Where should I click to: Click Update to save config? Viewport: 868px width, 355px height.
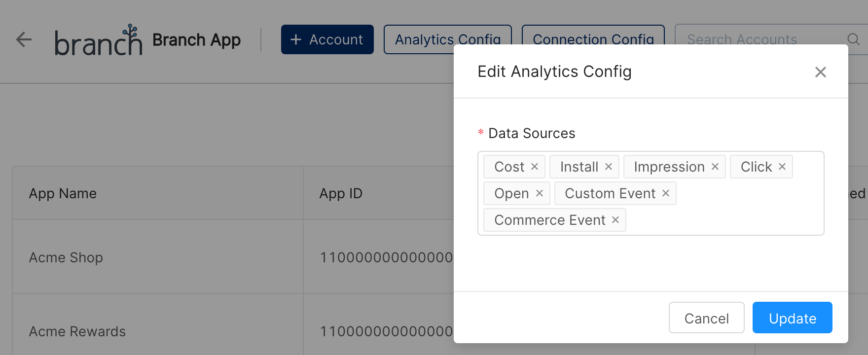coord(793,318)
